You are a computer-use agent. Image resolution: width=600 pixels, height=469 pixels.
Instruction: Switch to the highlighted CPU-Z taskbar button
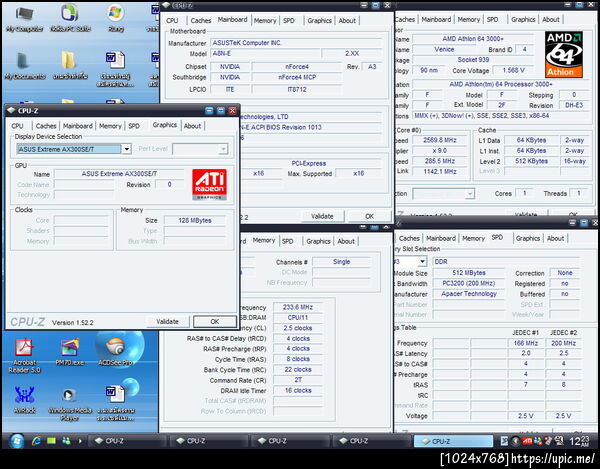pyautogui.click(x=453, y=441)
